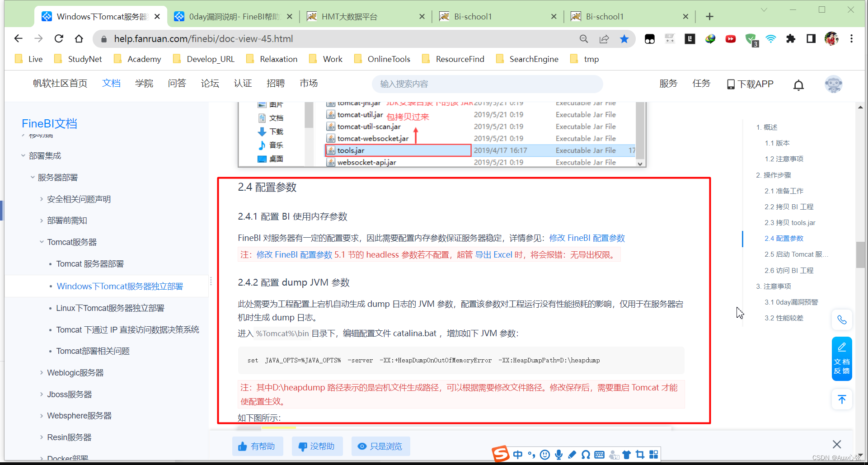Click the bookmark star in the address bar
The width and height of the screenshot is (868, 465).
(624, 38)
